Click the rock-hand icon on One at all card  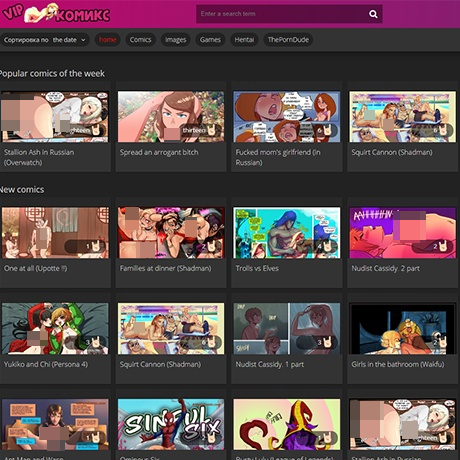click(x=96, y=247)
